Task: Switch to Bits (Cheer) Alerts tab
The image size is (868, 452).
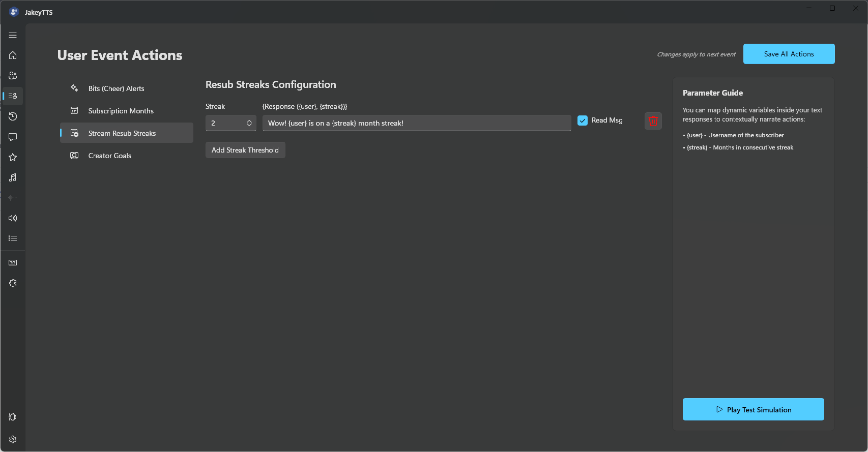Action: tap(127, 88)
